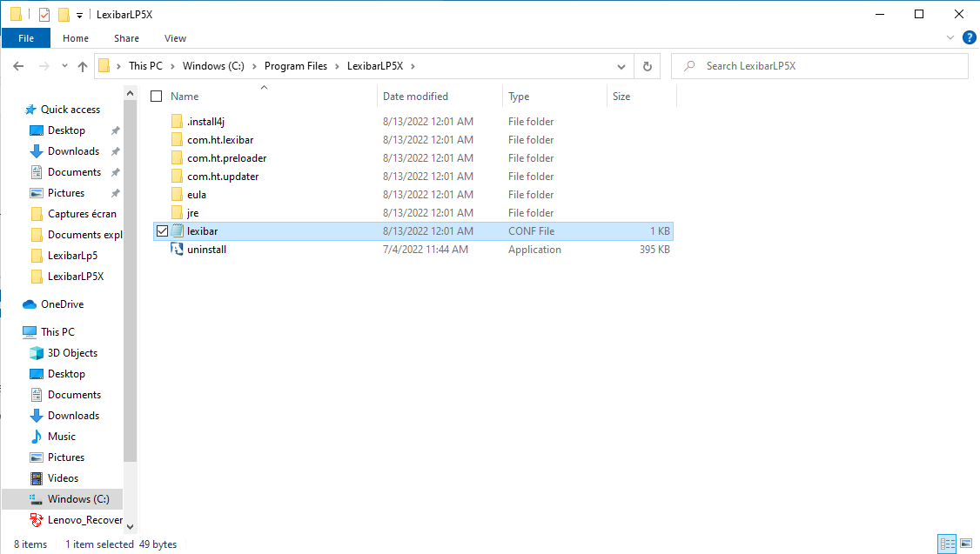The height and width of the screenshot is (554, 980).
Task: Switch to details view button
Action: tap(947, 544)
